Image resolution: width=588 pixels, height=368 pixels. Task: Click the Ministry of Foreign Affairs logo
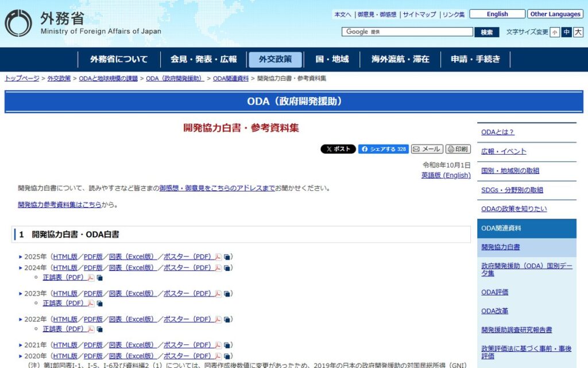coord(83,23)
